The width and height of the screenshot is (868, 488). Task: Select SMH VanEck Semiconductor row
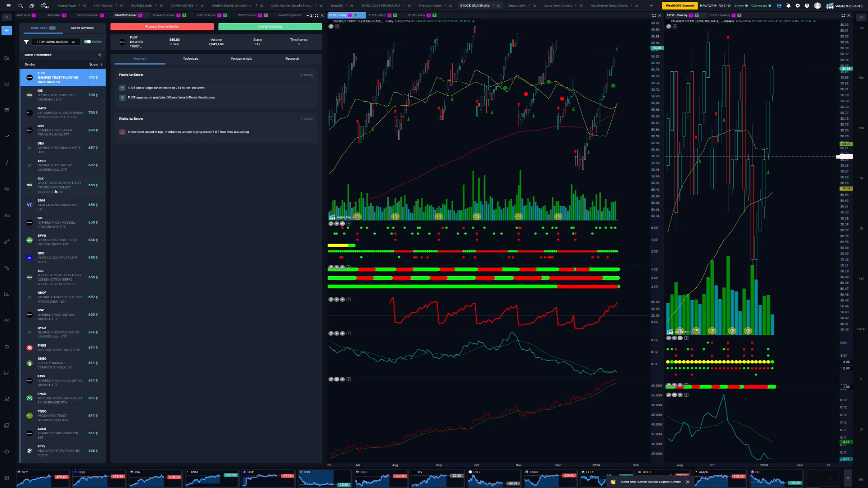(63, 205)
